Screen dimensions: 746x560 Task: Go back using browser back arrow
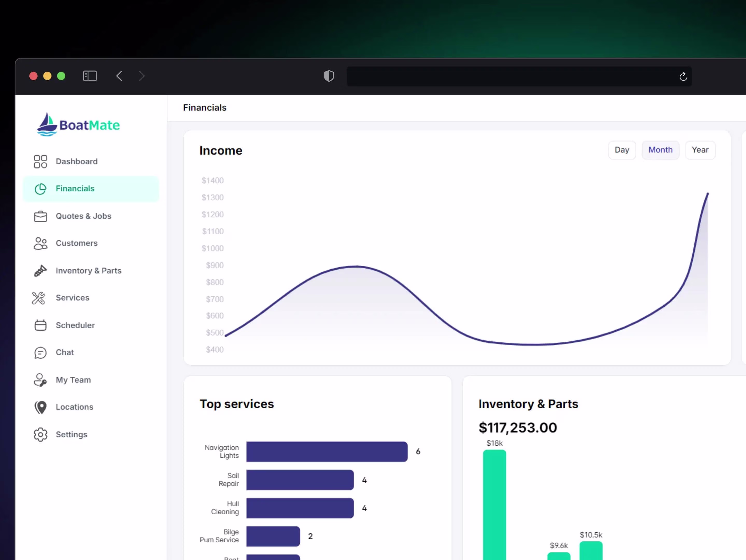pos(119,76)
